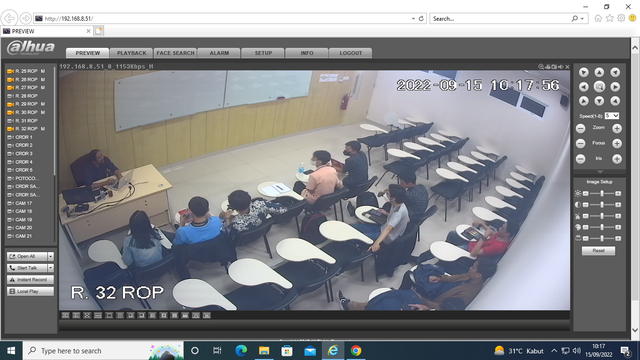Click the Local Play button
640x360 pixels.
click(30, 291)
